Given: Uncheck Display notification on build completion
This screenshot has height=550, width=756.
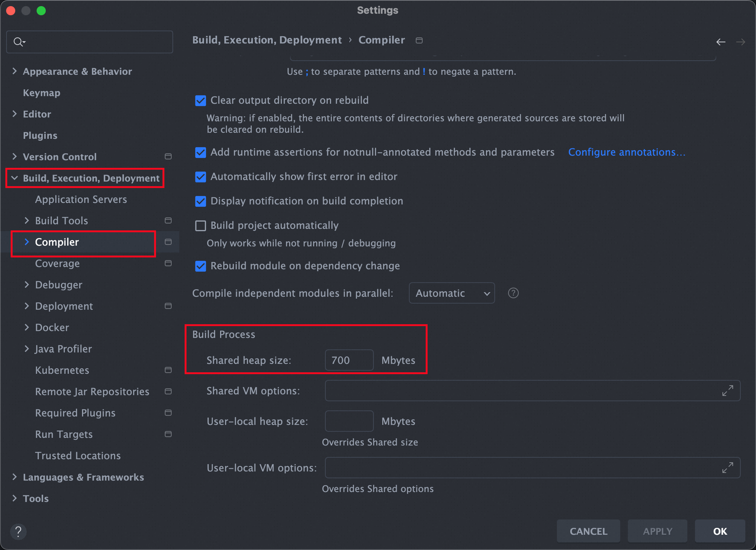Looking at the screenshot, I should tap(200, 201).
